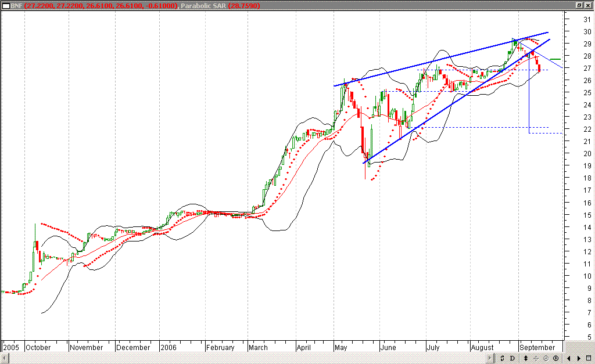The image size is (595, 364).
Task: Click the horizontal scrollbar right arrow
Action: pos(490,358)
